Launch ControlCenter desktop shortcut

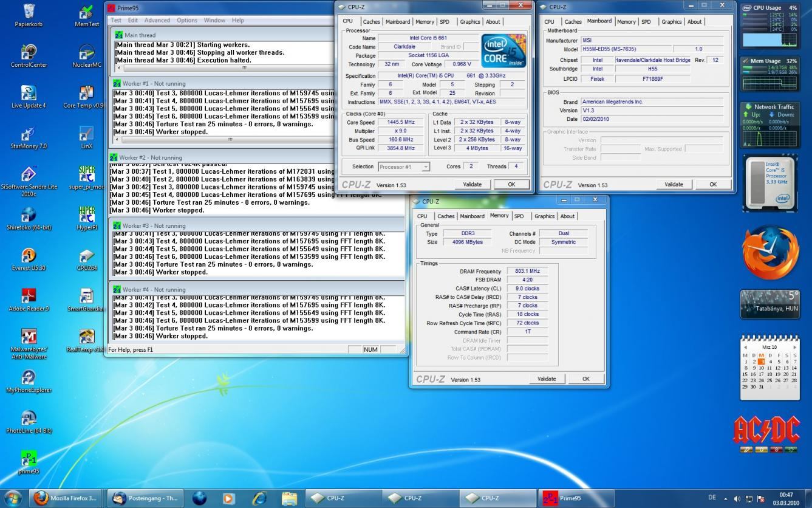[x=29, y=56]
